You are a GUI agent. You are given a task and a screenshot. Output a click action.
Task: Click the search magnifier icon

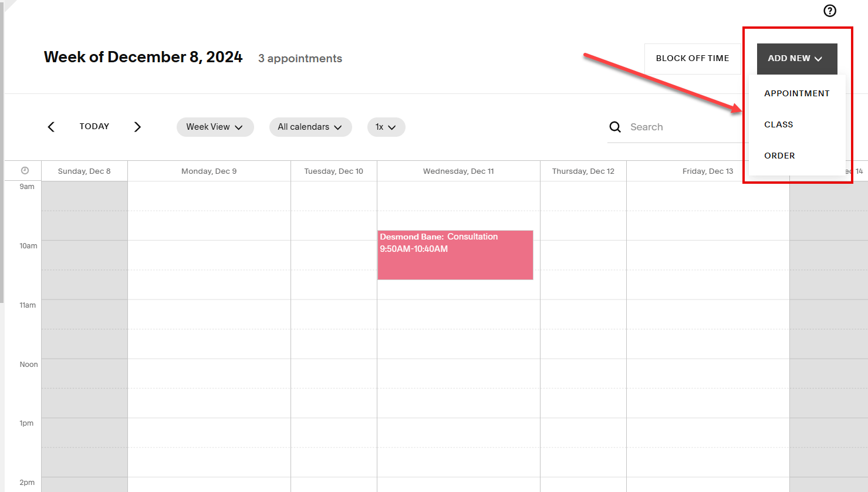pyautogui.click(x=615, y=127)
